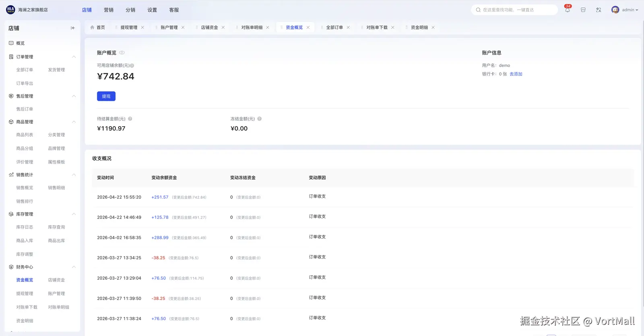The image size is (644, 336).
Task: Switch to 店铺 top menu
Action: pos(87,10)
